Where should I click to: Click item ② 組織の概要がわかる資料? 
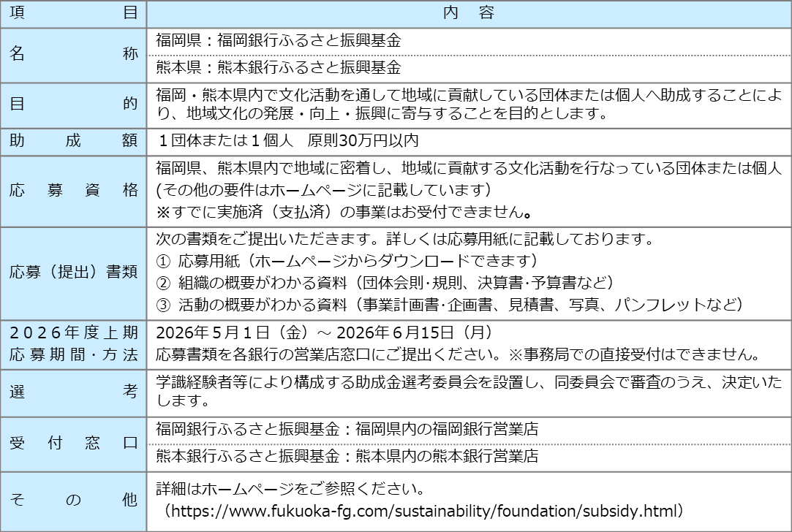[385, 283]
